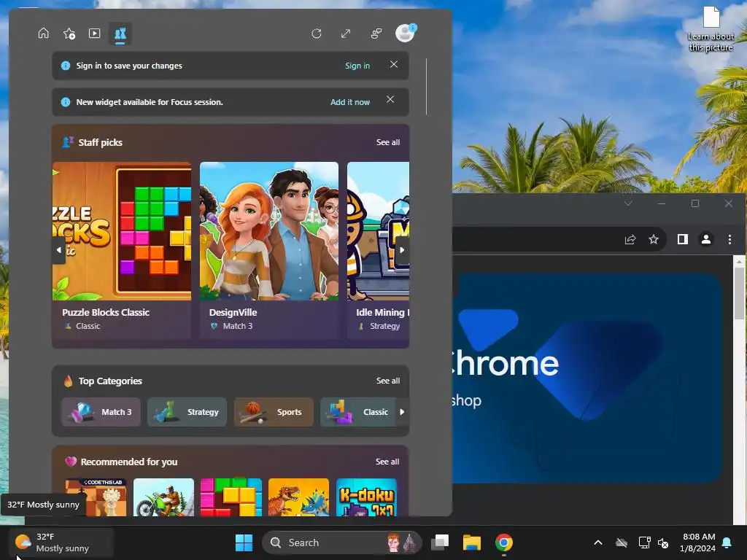Click the Top Categories heading
747x560 pixels.
(x=110, y=381)
